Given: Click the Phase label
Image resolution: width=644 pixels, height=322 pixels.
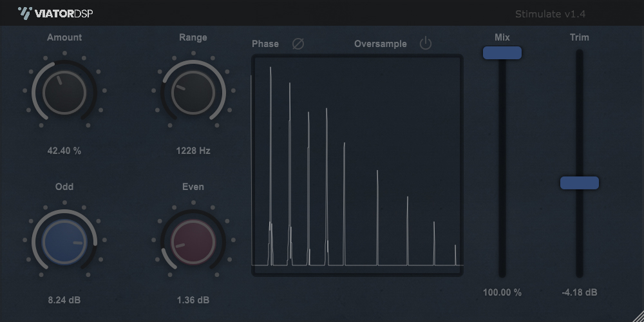Looking at the screenshot, I should tap(265, 44).
